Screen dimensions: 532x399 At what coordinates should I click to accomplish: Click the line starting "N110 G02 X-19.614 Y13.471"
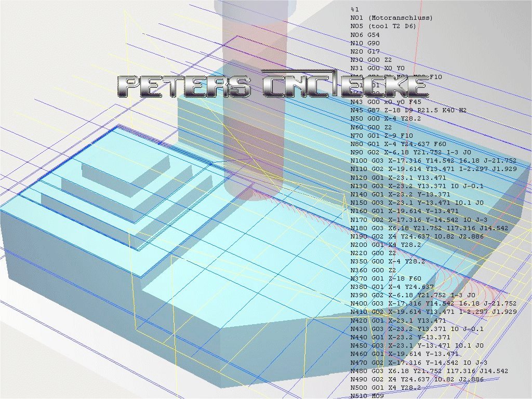coord(433,169)
